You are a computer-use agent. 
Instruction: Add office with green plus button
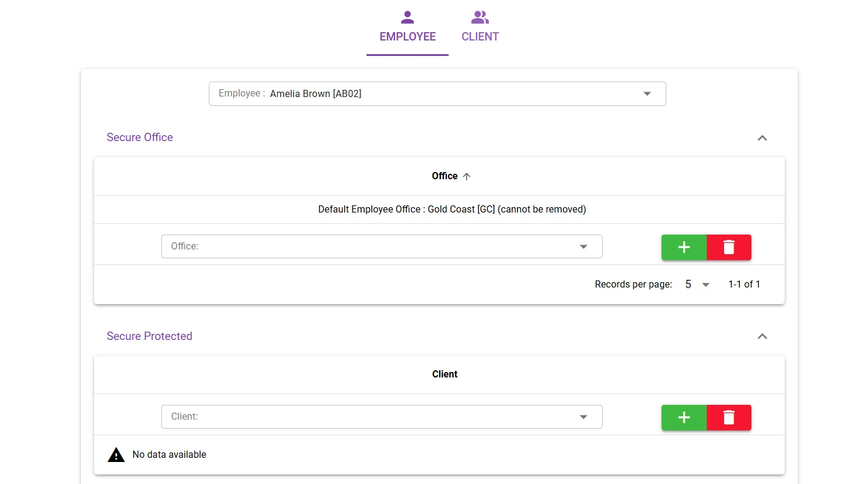(x=684, y=247)
